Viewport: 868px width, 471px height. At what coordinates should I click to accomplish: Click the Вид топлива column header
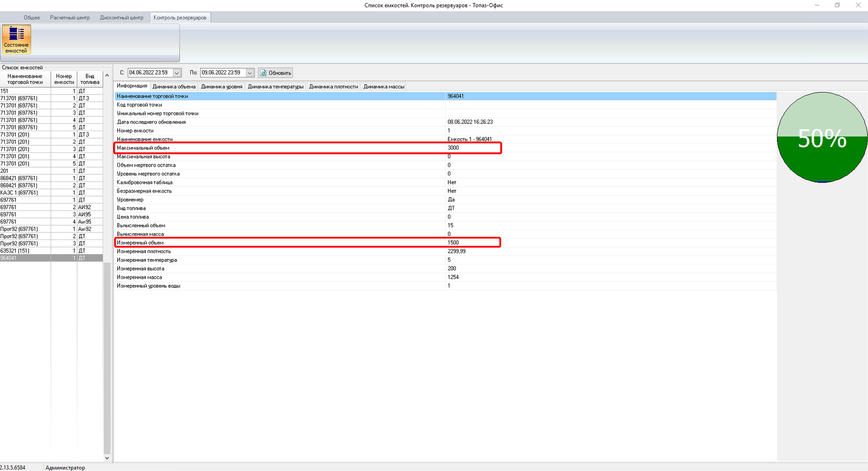pyautogui.click(x=90, y=79)
